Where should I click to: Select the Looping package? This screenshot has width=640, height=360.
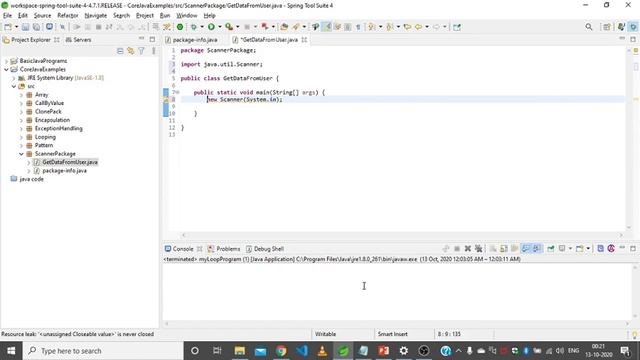click(x=45, y=137)
